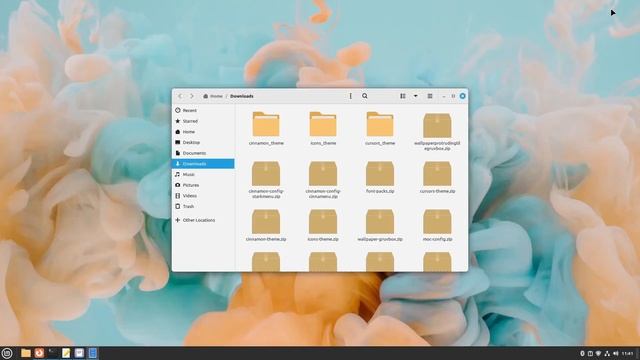Select the cursors-theme.zip archive
Image resolution: width=640 pixels, height=360 pixels.
click(x=437, y=176)
